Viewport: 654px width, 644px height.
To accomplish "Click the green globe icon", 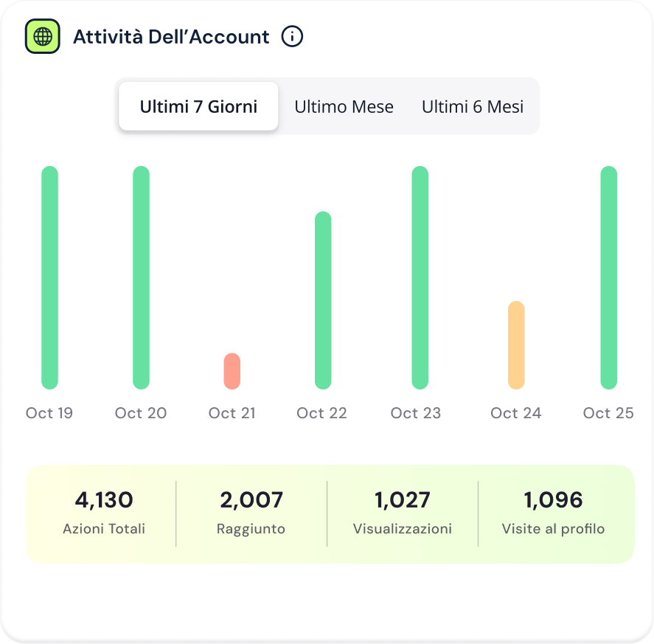I will pos(43,36).
